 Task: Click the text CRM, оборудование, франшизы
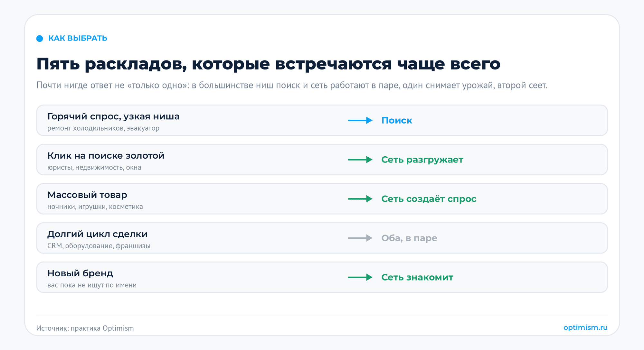click(x=99, y=246)
